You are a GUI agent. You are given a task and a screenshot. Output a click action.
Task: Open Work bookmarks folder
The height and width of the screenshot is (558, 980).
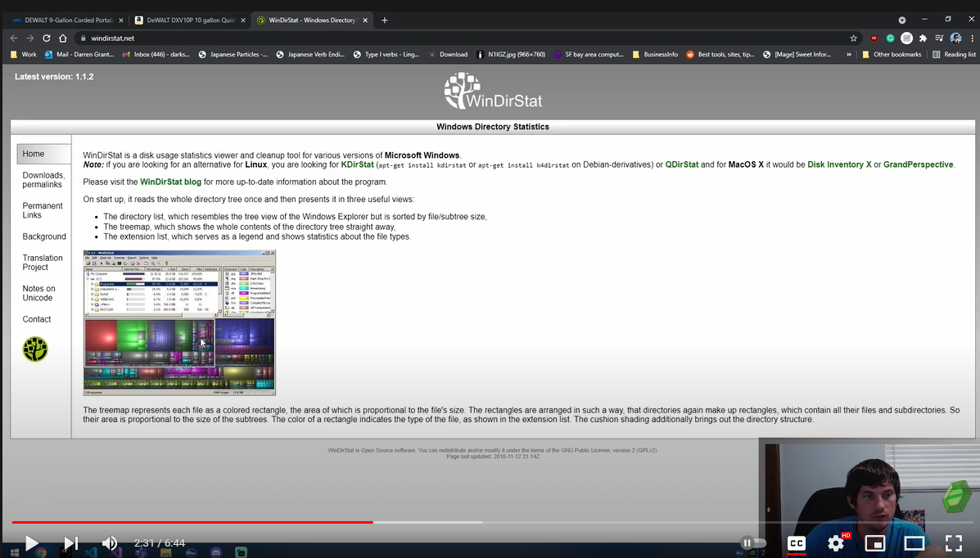pyautogui.click(x=24, y=54)
